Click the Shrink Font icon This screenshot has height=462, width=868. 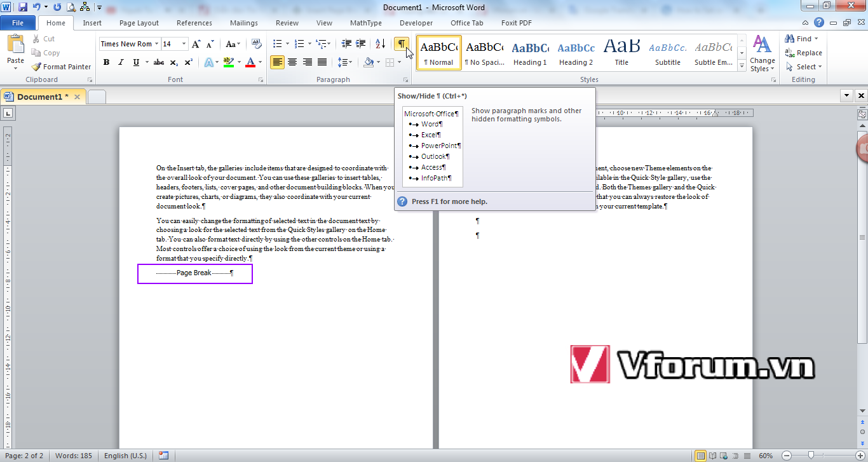point(211,44)
